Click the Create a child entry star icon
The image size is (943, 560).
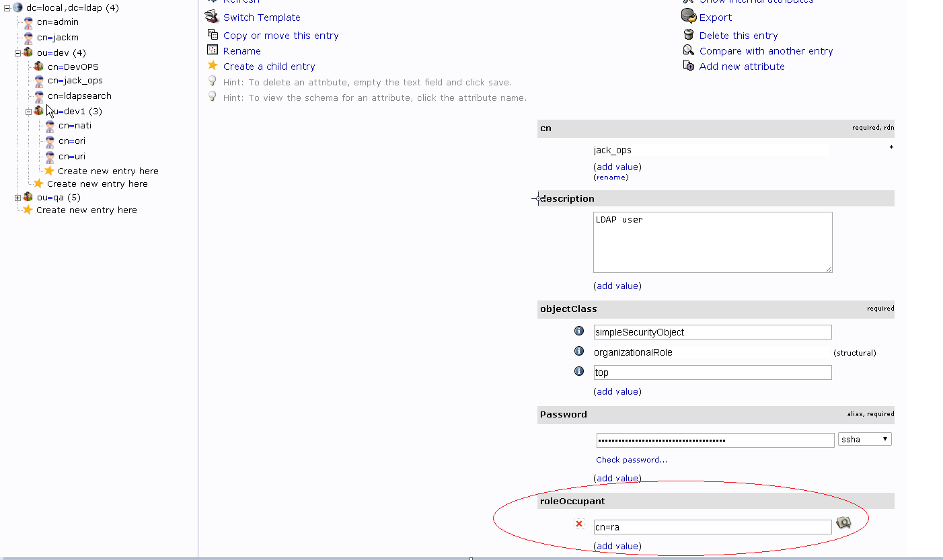click(x=213, y=65)
